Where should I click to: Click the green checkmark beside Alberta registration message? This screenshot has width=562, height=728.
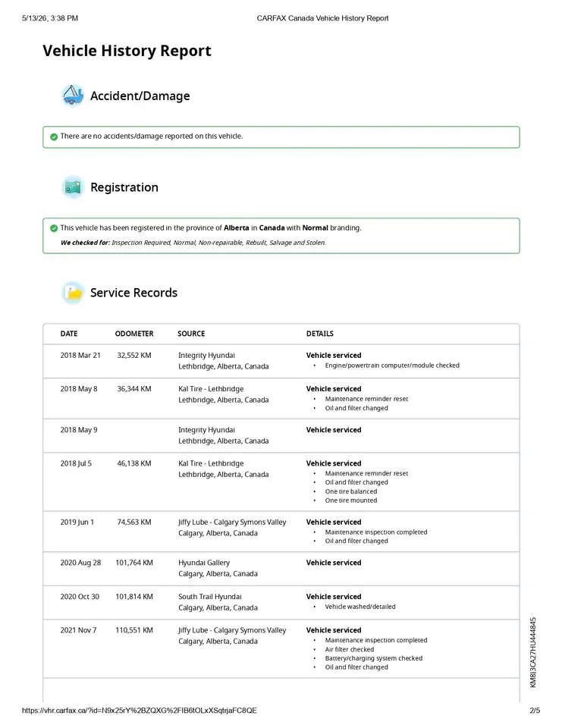[x=54, y=228]
